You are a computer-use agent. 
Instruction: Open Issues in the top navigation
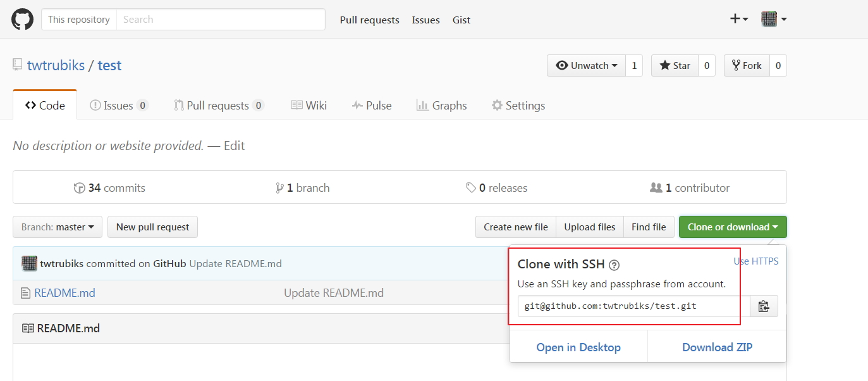click(x=426, y=20)
